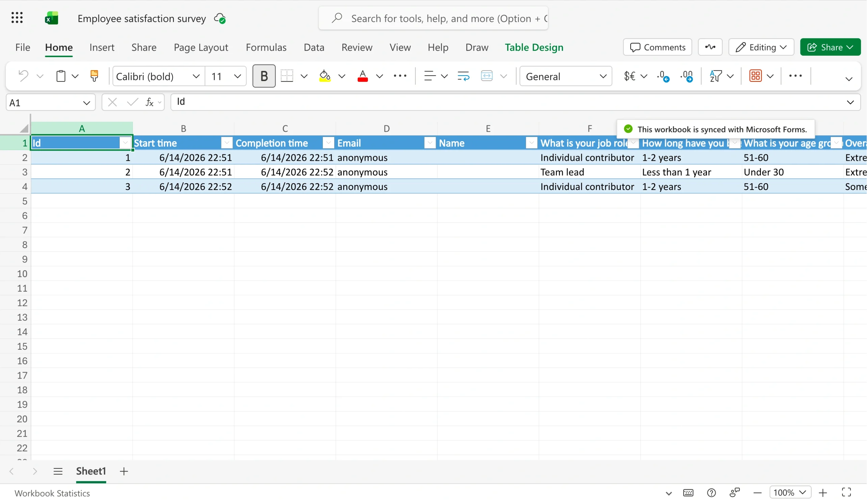The width and height of the screenshot is (868, 500).
Task: Cancel the formula bar entry
Action: 112,102
